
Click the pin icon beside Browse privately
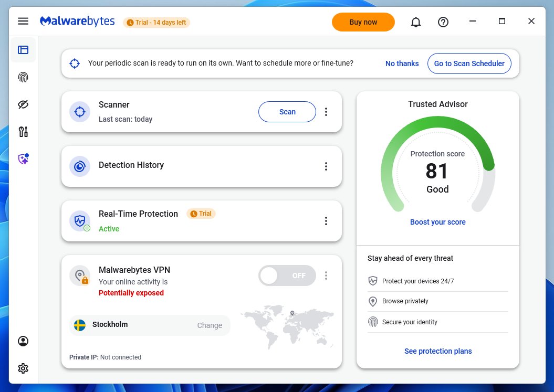[x=373, y=301]
